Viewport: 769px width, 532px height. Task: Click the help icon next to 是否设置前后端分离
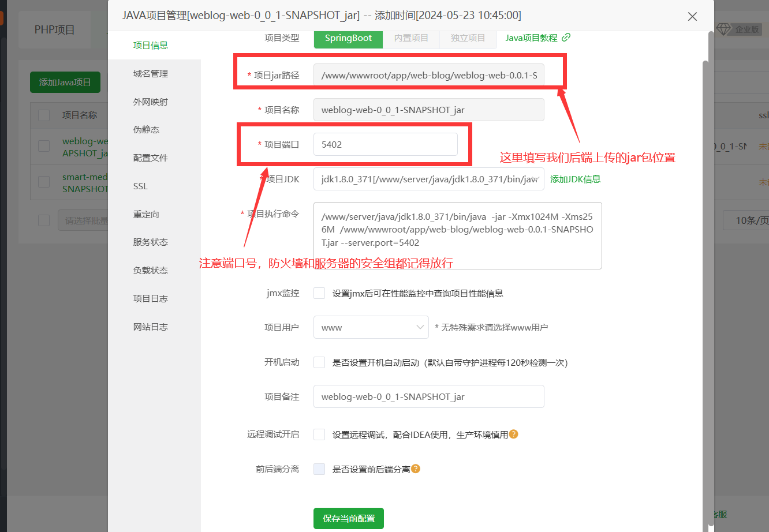click(415, 469)
